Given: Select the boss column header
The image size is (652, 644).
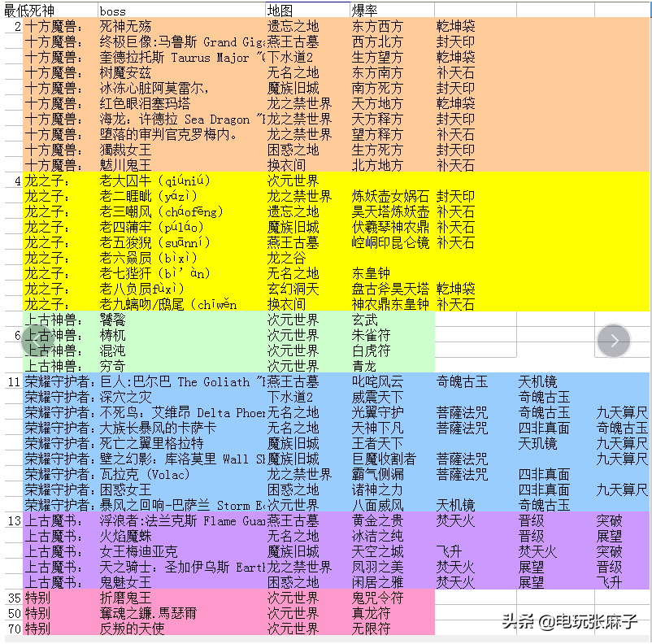Looking at the screenshot, I should click(x=113, y=11).
